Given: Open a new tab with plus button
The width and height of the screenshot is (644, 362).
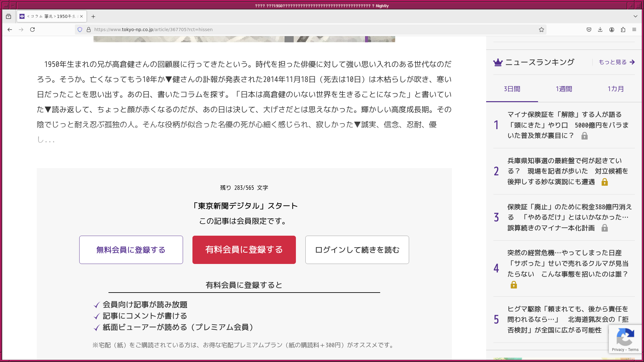Looking at the screenshot, I should tap(93, 16).
